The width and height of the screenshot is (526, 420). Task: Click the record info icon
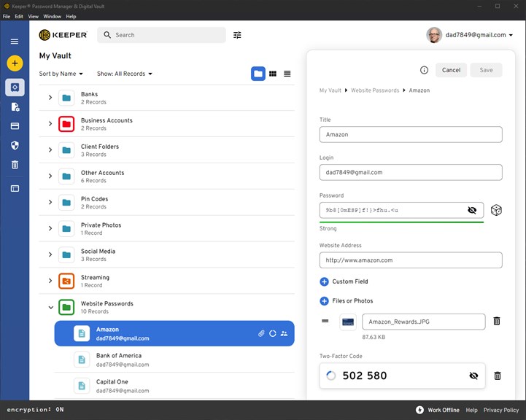424,70
